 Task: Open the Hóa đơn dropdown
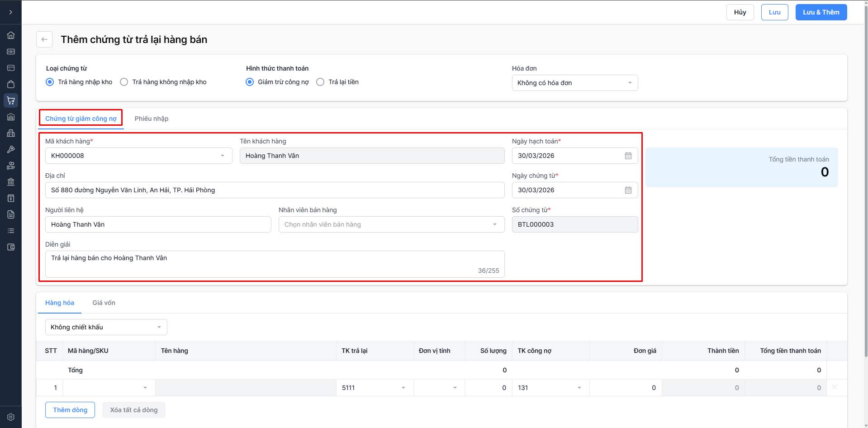point(574,83)
